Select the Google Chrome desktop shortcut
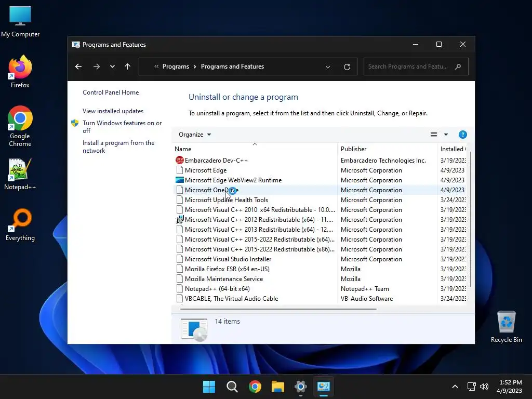This screenshot has height=399, width=532. pyautogui.click(x=20, y=126)
